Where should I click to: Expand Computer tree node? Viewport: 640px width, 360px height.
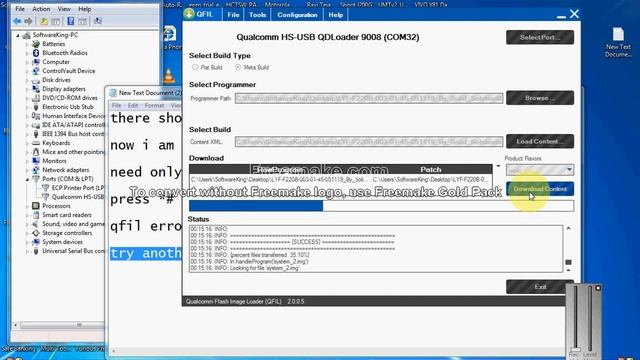(x=27, y=62)
